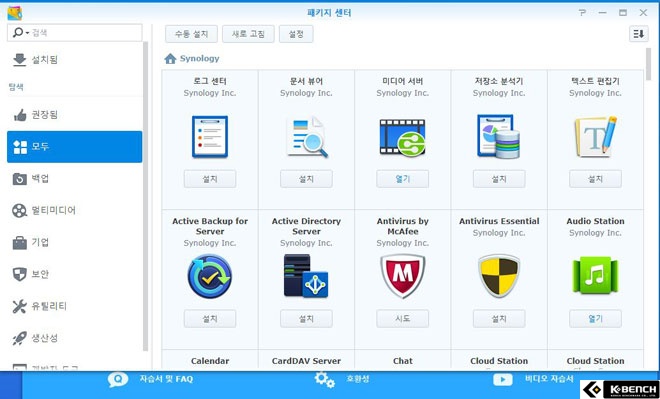This screenshot has width=660, height=399.
Task: Install the Document Viewer (문서 뷰어) package
Action: click(x=306, y=179)
